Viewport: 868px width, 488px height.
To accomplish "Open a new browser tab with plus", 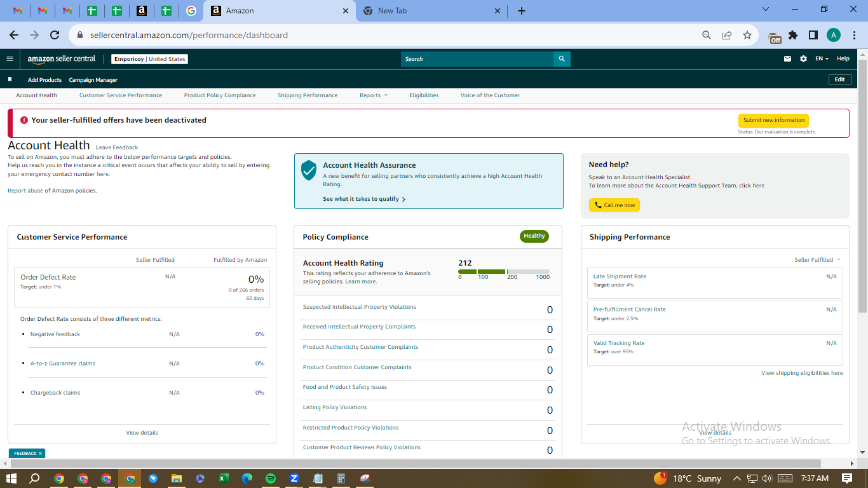I will tap(522, 11).
